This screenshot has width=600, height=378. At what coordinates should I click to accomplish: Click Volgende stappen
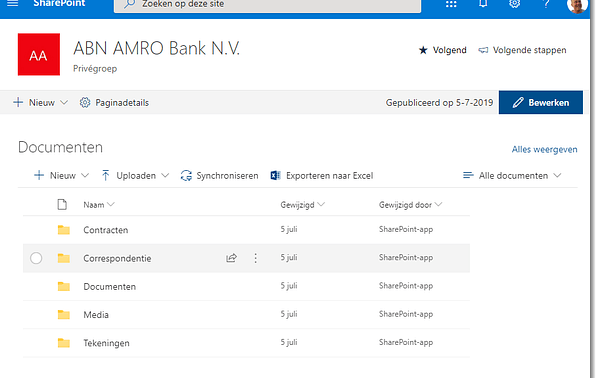click(x=530, y=50)
